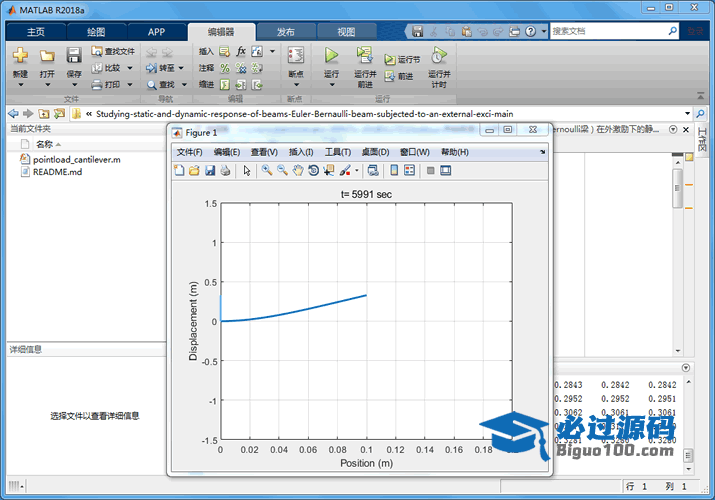Expand the Open dropdown arrow

pos(47,85)
